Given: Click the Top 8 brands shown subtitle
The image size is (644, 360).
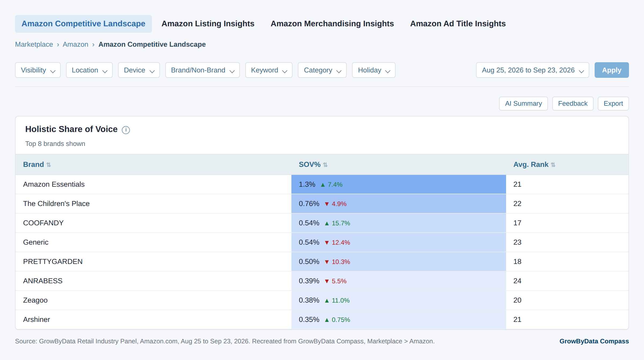Looking at the screenshot, I should pos(55,144).
